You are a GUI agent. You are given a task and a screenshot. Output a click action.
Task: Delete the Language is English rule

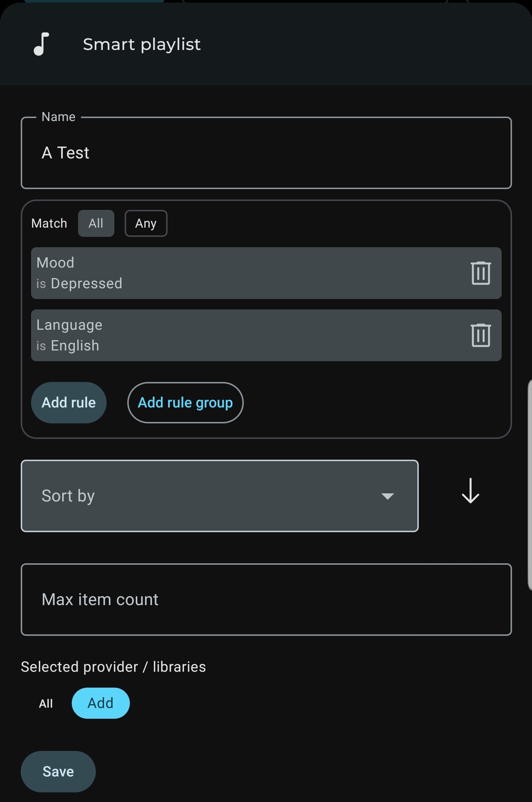click(x=481, y=335)
